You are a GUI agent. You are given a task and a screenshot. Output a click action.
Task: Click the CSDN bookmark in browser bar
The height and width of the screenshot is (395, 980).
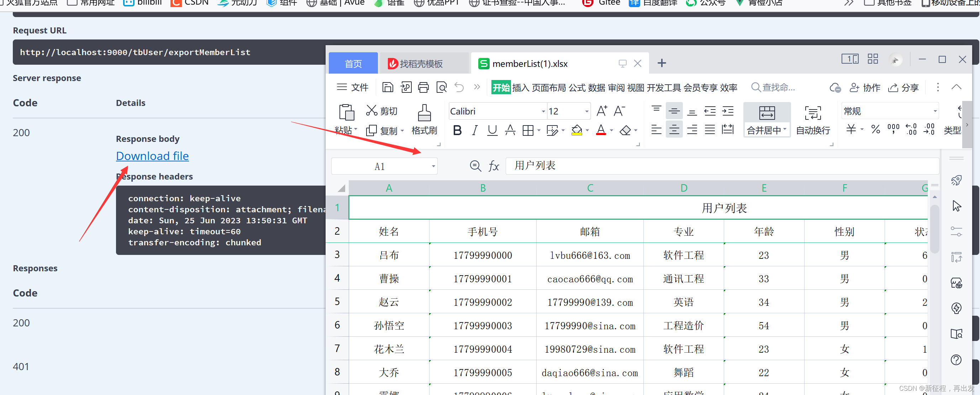point(189,3)
